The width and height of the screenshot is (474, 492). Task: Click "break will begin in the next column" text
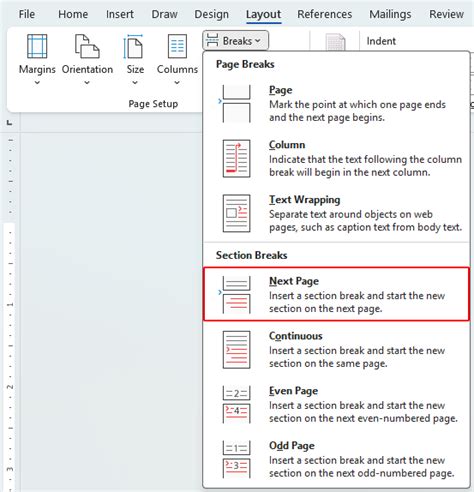(x=350, y=172)
